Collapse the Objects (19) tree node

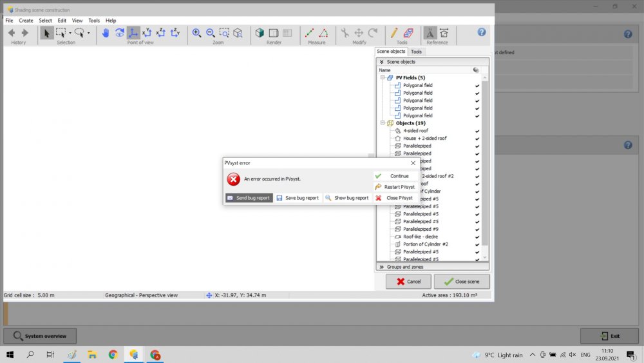[383, 123]
